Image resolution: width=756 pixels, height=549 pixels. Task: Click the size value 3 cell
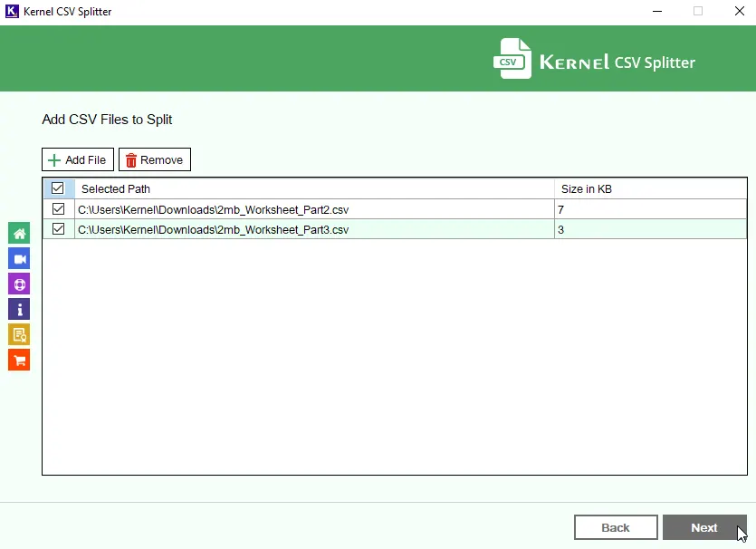pyautogui.click(x=650, y=229)
